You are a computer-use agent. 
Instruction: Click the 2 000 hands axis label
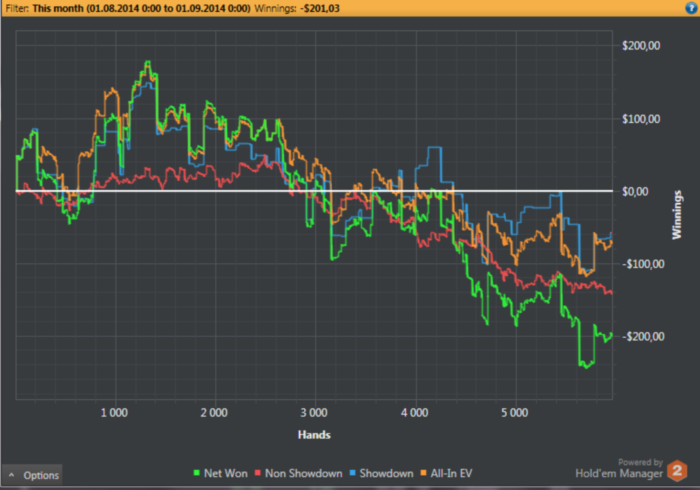(x=214, y=413)
